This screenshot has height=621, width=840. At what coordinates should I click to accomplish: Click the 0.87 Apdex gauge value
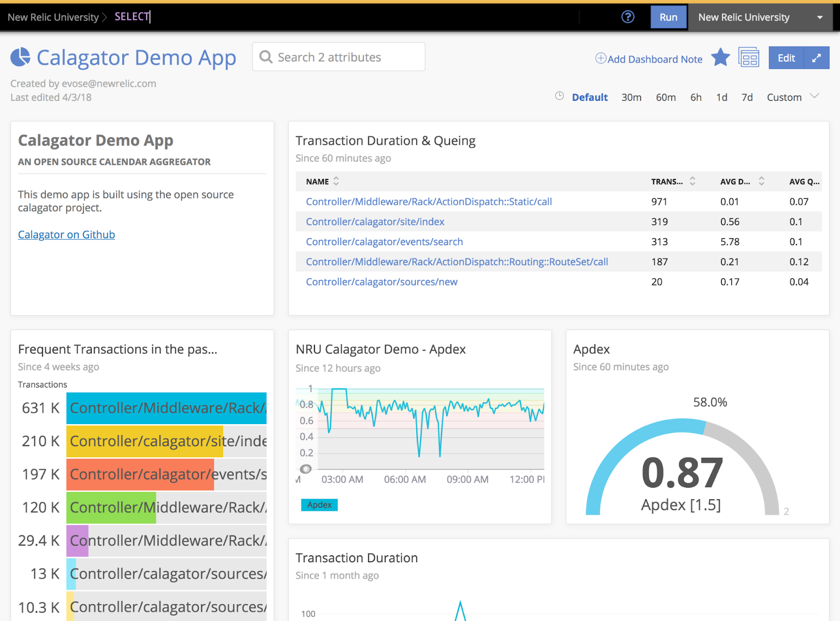pos(682,473)
